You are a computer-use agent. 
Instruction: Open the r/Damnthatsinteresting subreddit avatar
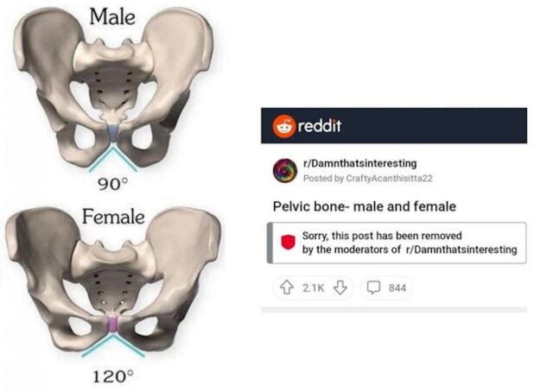click(285, 170)
